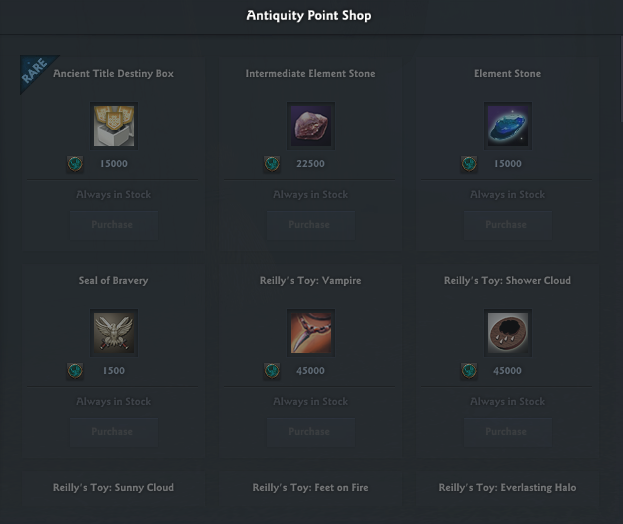Open Reilly's Toy: Everlasting Halo item
The width and height of the screenshot is (623, 524).
coord(507,488)
